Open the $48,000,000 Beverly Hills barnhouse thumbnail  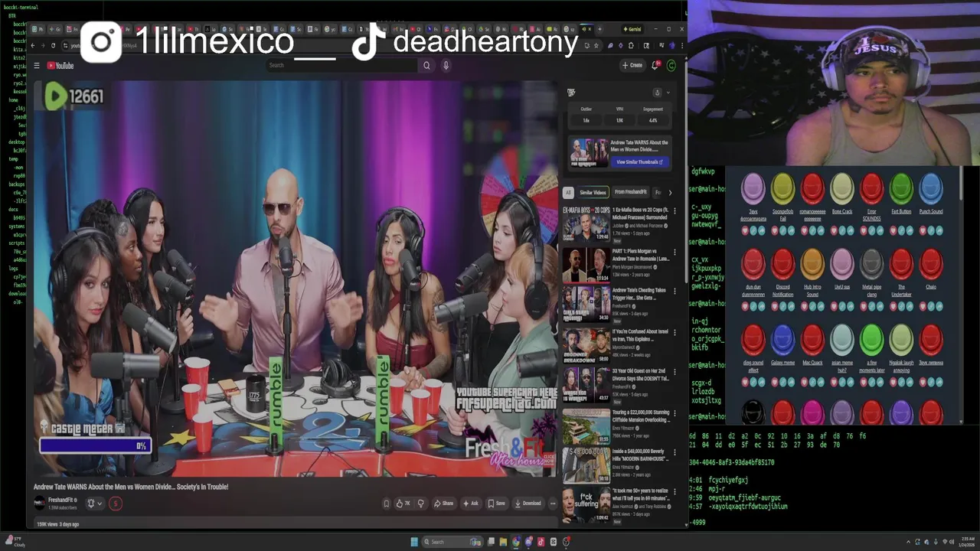point(586,466)
